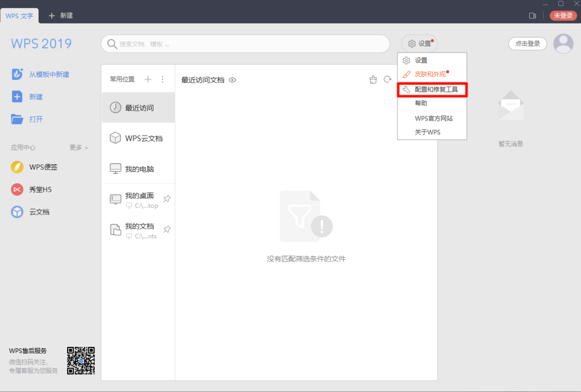The height and width of the screenshot is (392, 581).
Task: Open WPS官方网站 menu entry
Action: coord(432,118)
